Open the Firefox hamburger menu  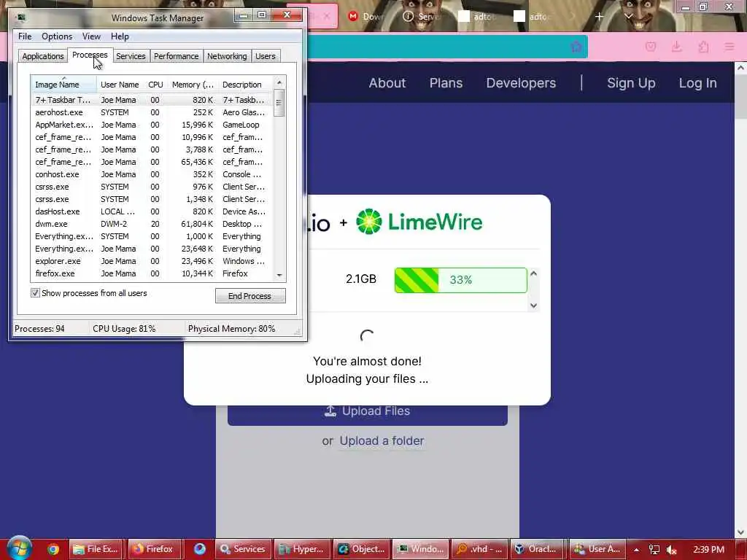pos(729,47)
